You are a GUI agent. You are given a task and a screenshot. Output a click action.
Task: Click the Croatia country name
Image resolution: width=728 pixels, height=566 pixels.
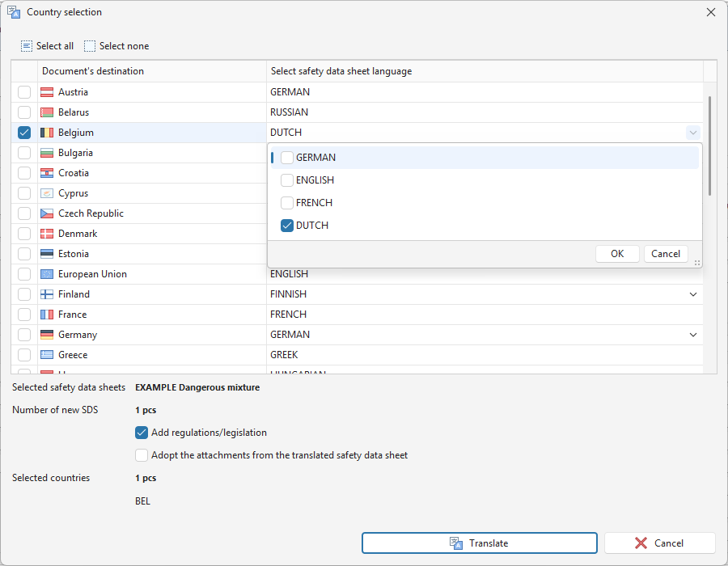[x=74, y=173]
